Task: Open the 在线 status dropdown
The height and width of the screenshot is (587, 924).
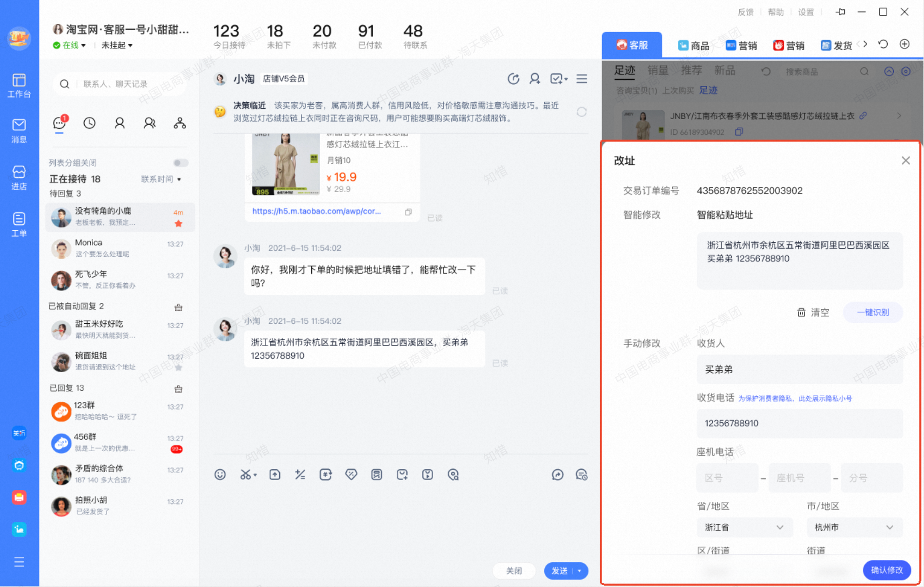Action: [x=69, y=45]
